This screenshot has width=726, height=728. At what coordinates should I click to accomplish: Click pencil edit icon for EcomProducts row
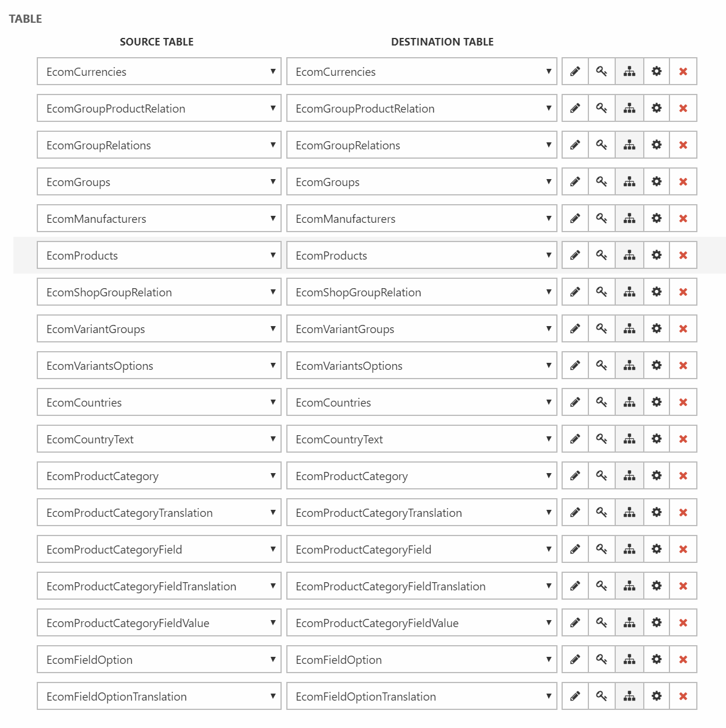[575, 255]
